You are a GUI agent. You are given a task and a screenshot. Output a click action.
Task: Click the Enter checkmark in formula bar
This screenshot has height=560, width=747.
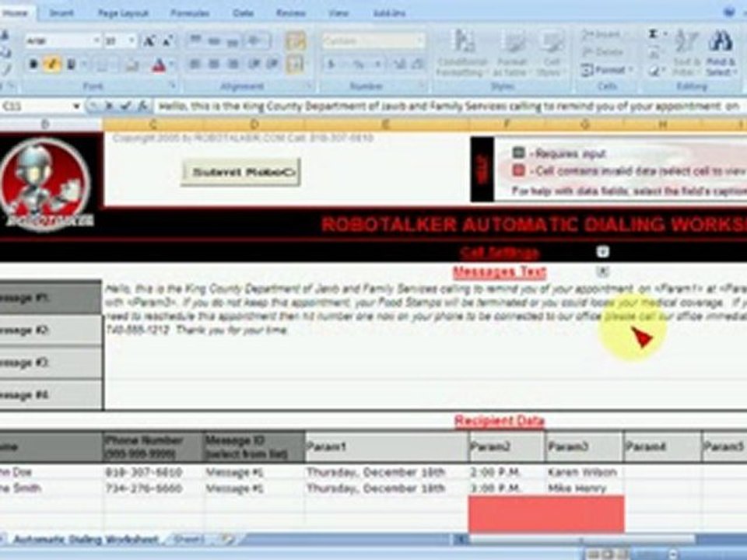click(126, 107)
